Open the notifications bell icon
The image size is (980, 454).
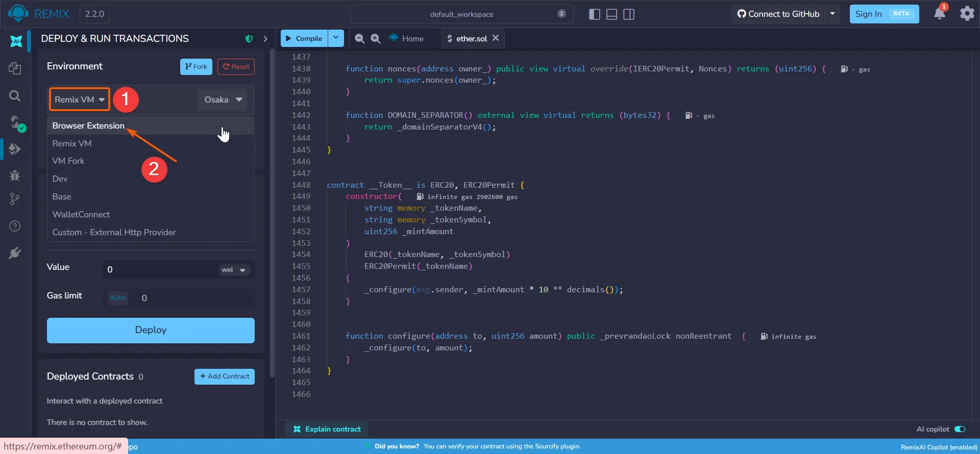point(940,13)
